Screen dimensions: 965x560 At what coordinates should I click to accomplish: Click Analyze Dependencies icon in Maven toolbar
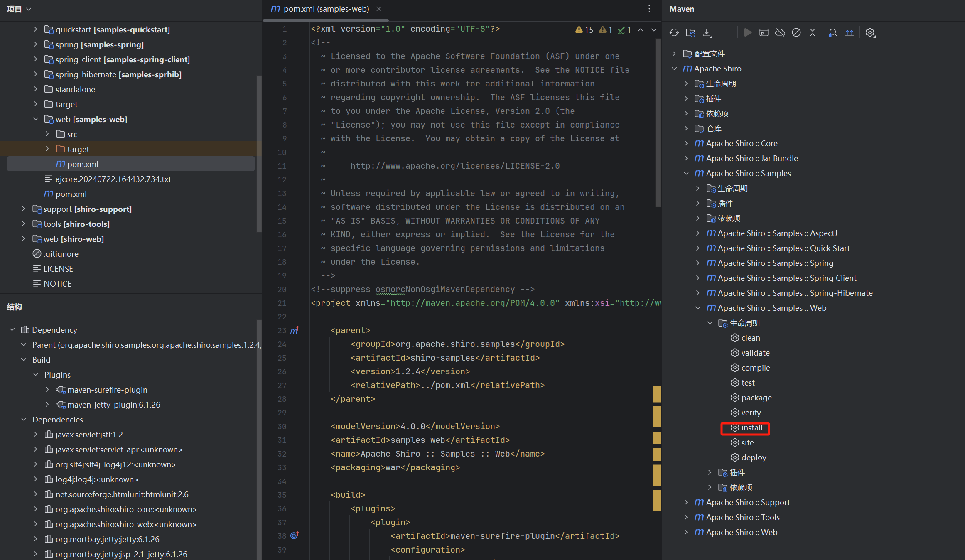pos(832,32)
